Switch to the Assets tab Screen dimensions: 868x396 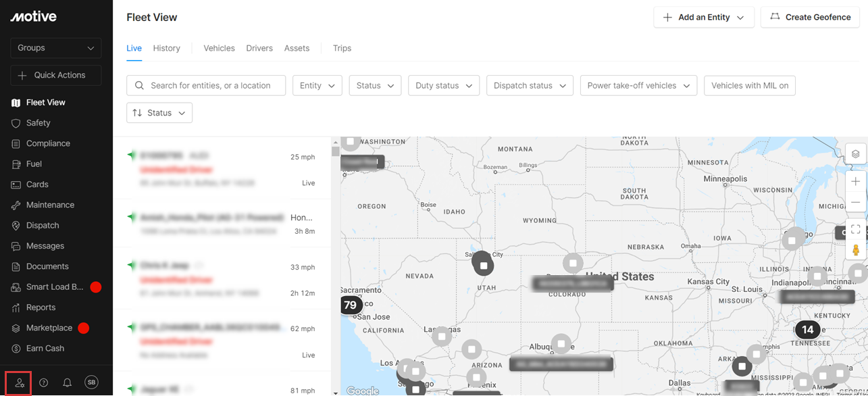[297, 49]
